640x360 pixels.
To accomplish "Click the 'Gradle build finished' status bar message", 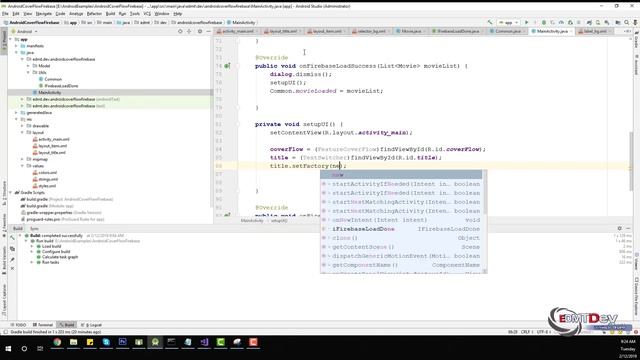I will [56, 332].
